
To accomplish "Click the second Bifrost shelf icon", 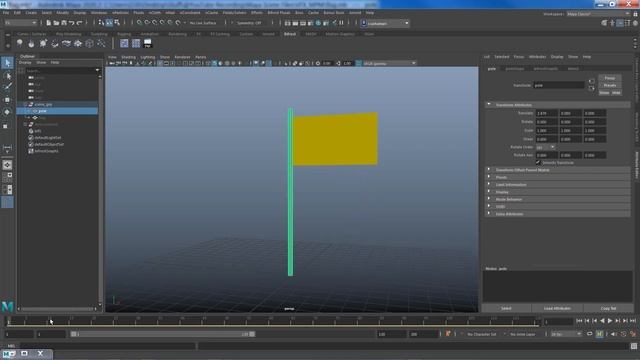I will pyautogui.click(x=31, y=43).
